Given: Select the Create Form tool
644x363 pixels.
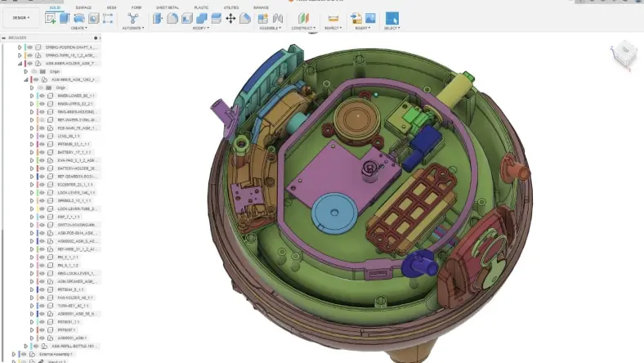Looking at the screenshot, I should pos(79,18).
